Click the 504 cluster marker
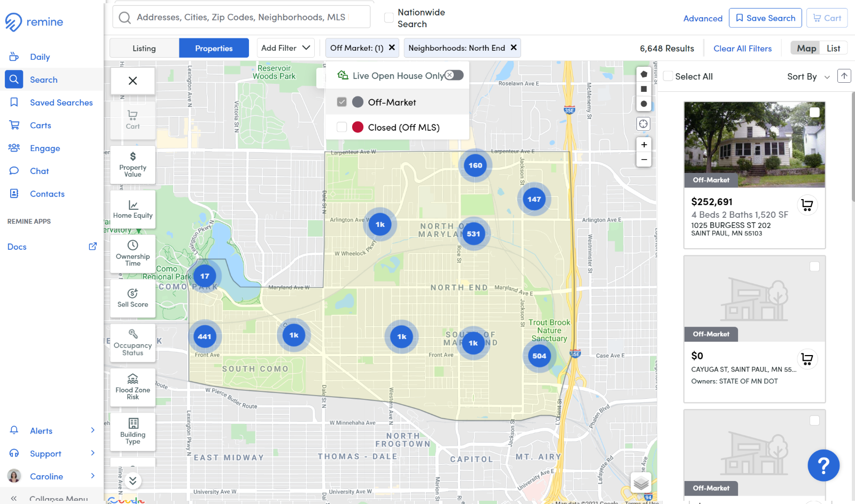Screen dimensions: 855x504 coord(539,356)
